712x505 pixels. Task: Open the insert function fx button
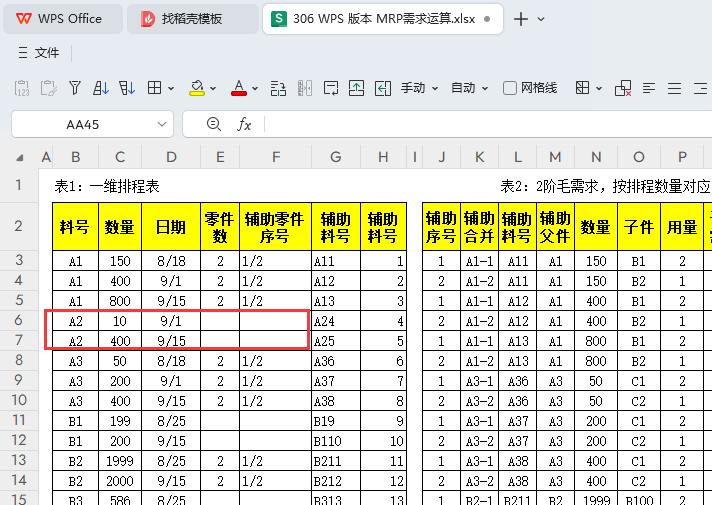(244, 124)
